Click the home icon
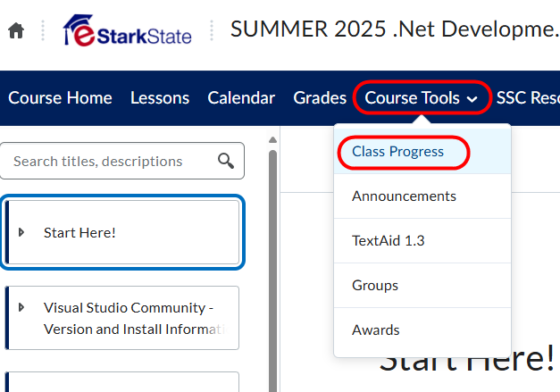This screenshot has height=392, width=560. pyautogui.click(x=16, y=30)
